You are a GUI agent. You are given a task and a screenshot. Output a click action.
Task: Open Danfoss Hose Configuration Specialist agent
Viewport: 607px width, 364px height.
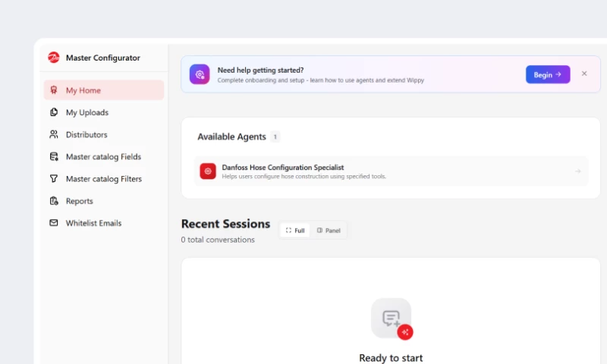coord(391,171)
